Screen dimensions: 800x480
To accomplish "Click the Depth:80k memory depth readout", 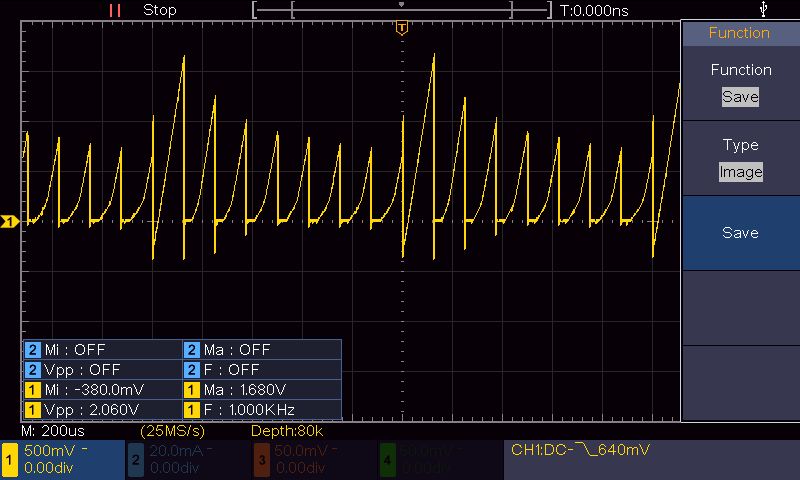I will pos(287,431).
